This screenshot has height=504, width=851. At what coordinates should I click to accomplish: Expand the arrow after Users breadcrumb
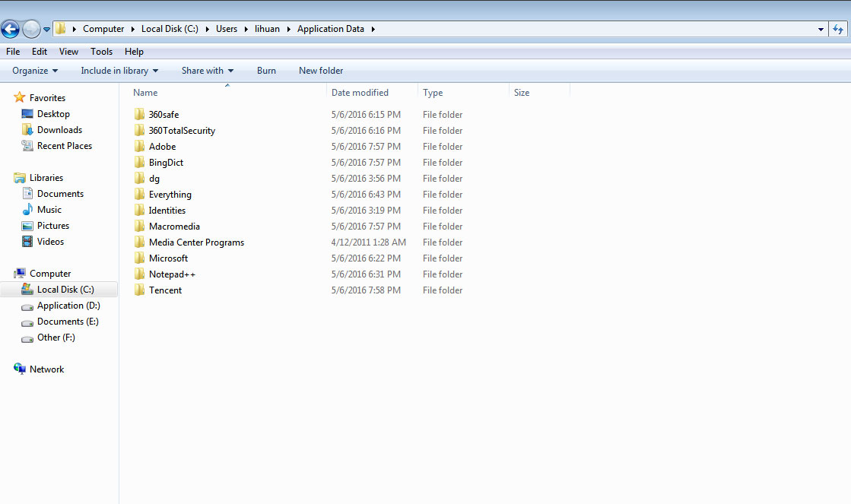click(246, 30)
